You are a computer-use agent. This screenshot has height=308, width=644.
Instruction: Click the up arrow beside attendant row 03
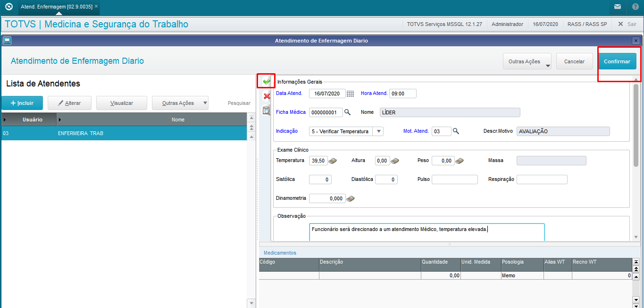251,136
